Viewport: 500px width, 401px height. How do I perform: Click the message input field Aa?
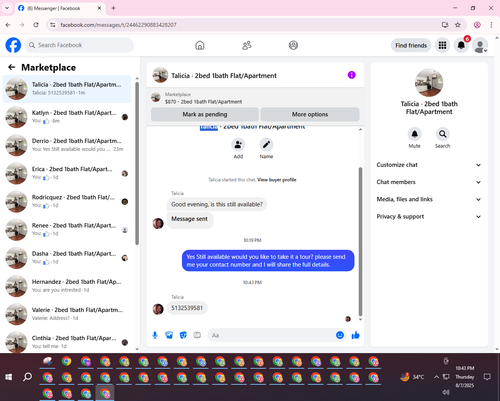[x=277, y=335]
